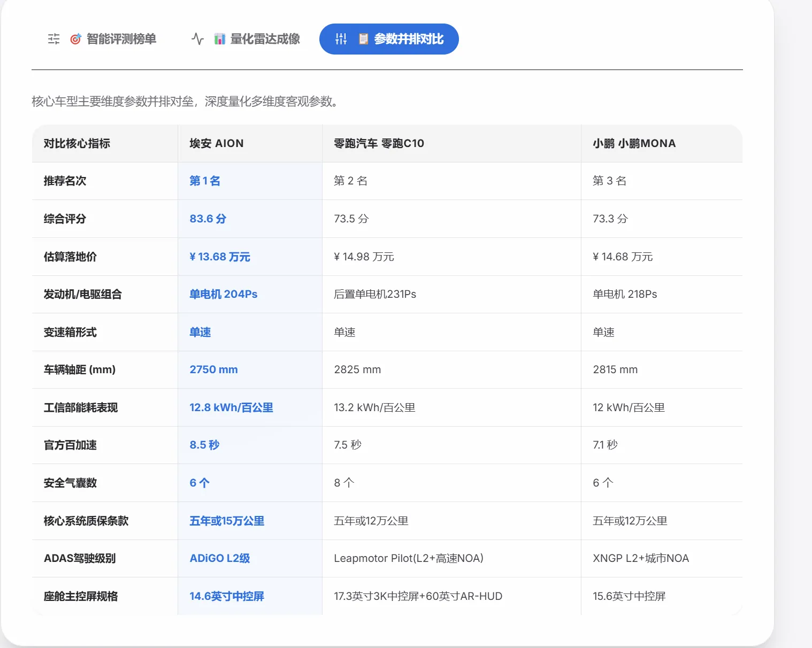This screenshot has width=812, height=648.
Task: Click the description text starting 核心车型主要维度
Action: (x=187, y=101)
